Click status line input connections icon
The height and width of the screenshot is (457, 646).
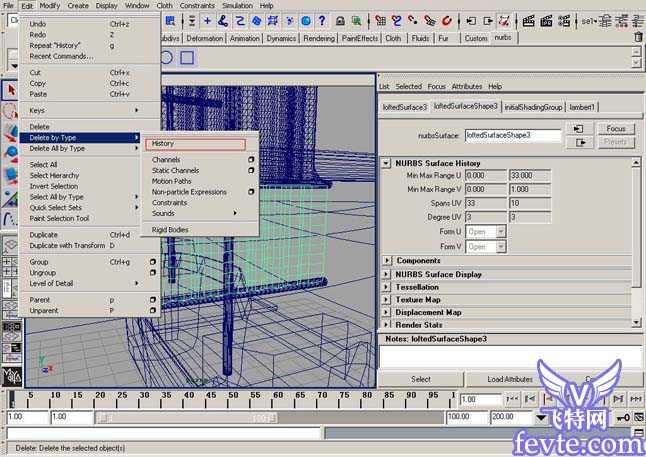point(471,21)
